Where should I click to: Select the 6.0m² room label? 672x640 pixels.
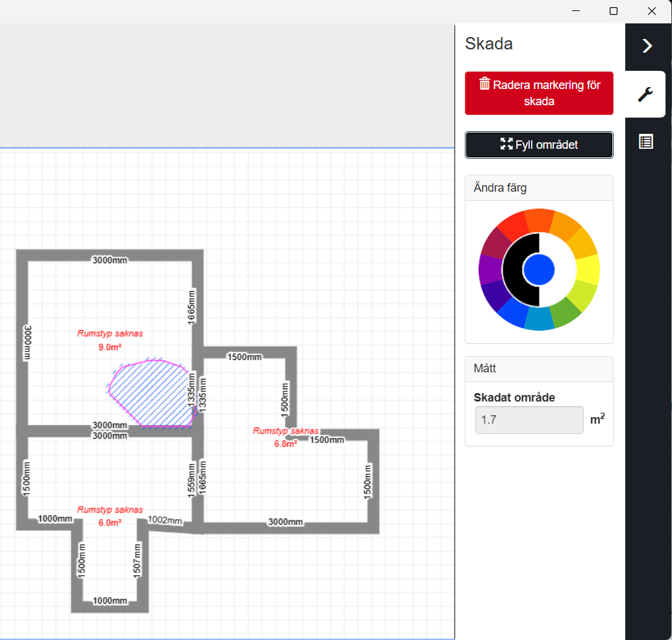tap(110, 522)
